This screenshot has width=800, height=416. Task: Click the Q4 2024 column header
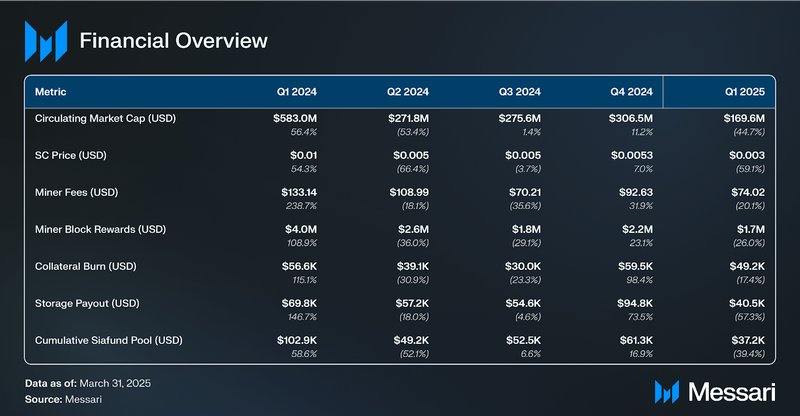point(631,92)
